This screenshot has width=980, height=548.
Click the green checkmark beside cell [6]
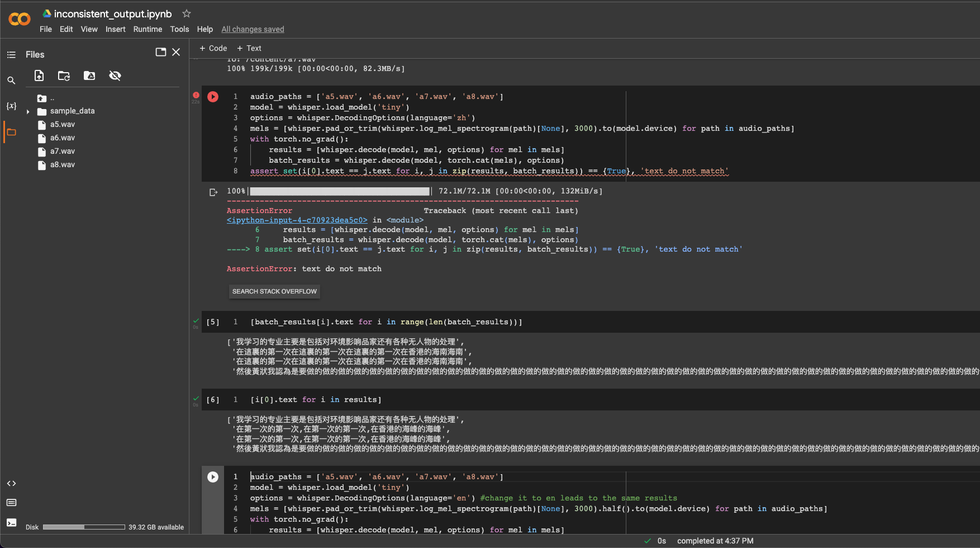click(x=196, y=398)
